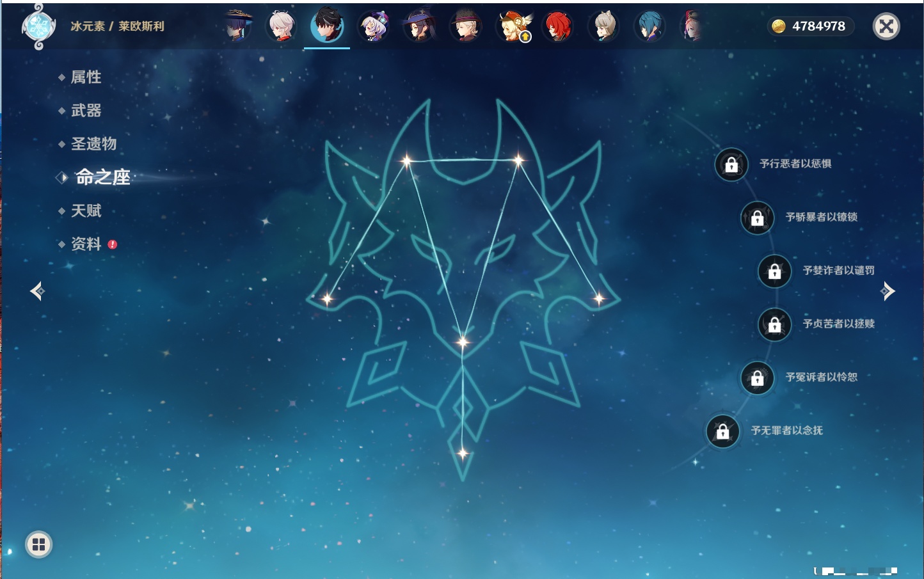The image size is (924, 579).
Task: Choose the lilac-haired character wearing a purple cap
Action: pos(373,26)
